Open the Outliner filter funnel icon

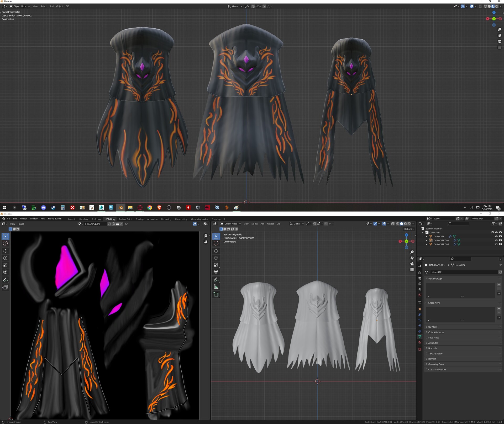(494, 224)
